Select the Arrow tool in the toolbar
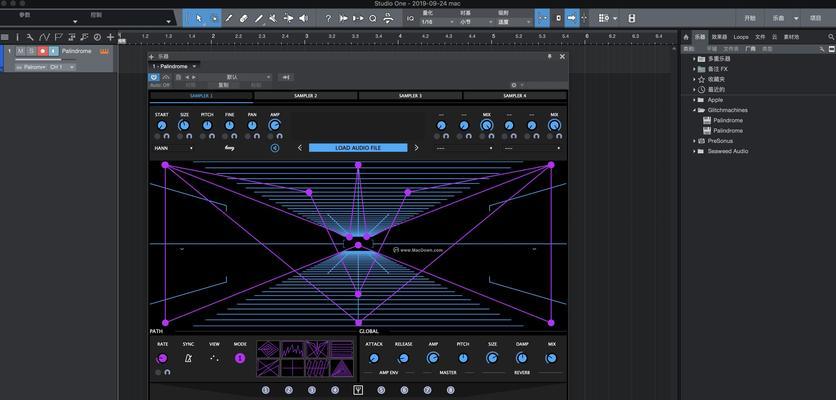The width and height of the screenshot is (836, 400). [198, 18]
